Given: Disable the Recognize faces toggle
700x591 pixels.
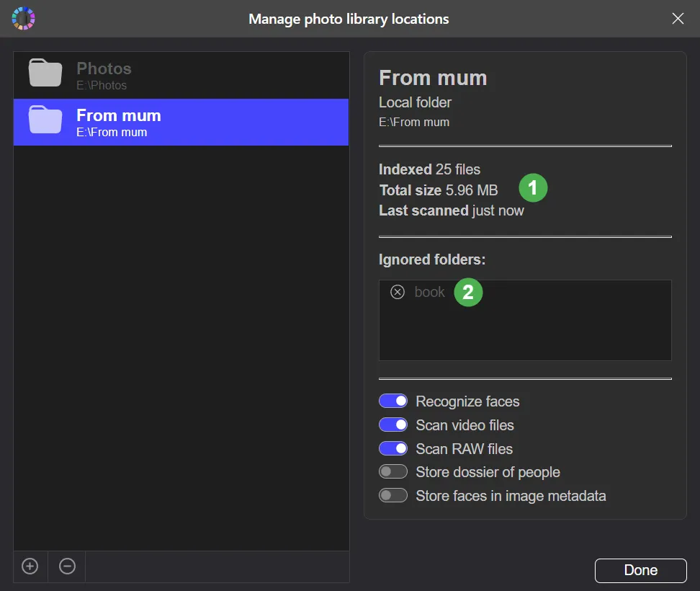Looking at the screenshot, I should coord(393,401).
